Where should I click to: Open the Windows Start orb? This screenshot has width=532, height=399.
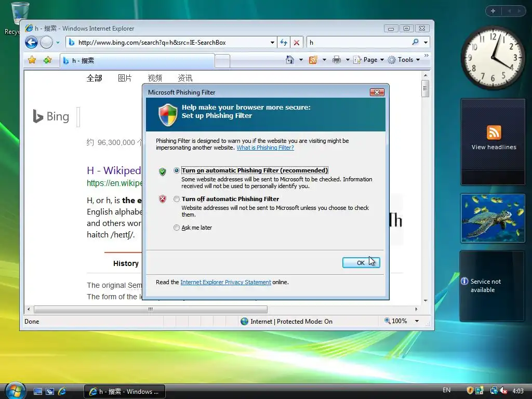coord(15,391)
